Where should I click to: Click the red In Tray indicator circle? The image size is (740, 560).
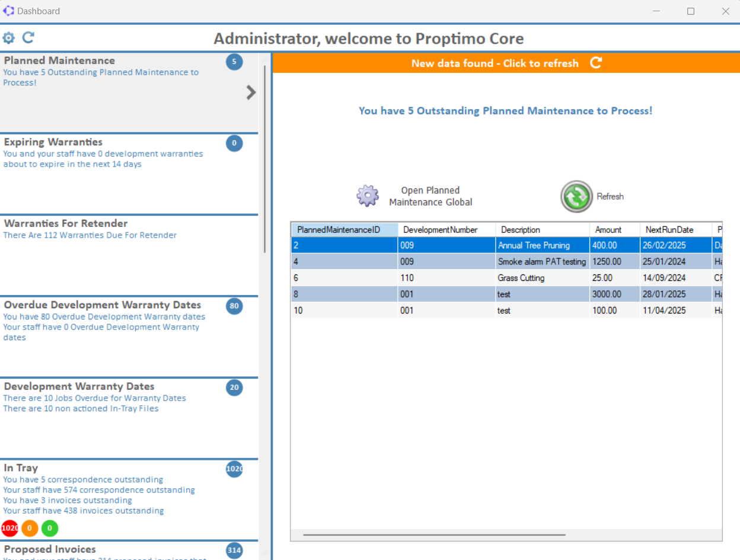point(9,528)
